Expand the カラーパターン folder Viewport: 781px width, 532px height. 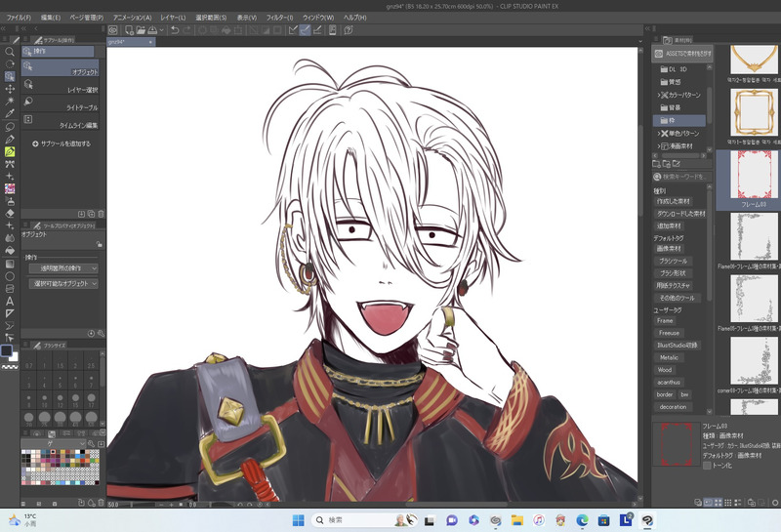point(659,95)
